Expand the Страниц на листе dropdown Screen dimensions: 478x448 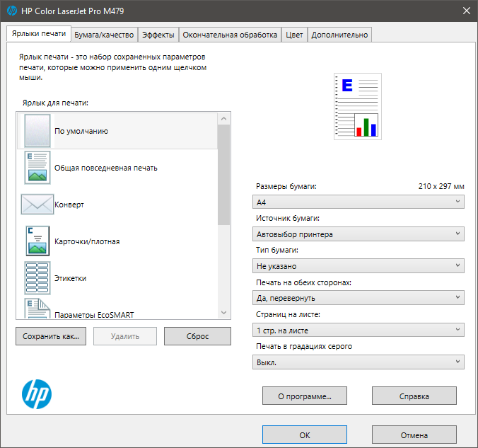[x=358, y=331]
